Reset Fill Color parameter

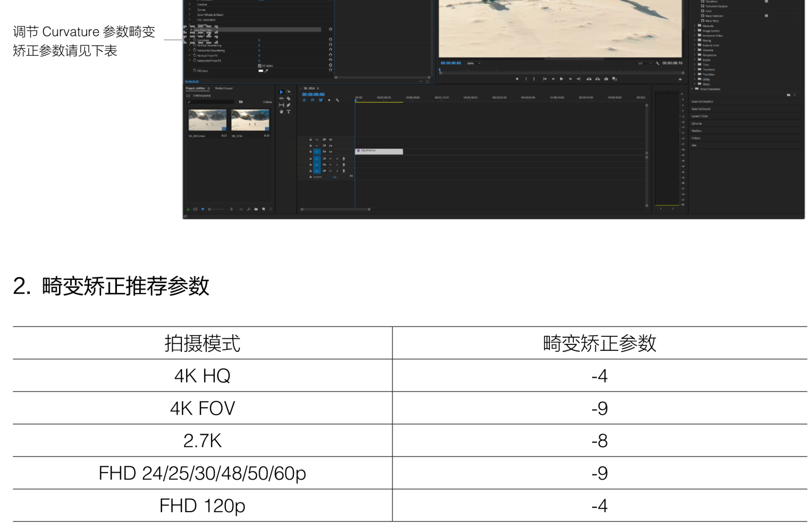(x=330, y=70)
